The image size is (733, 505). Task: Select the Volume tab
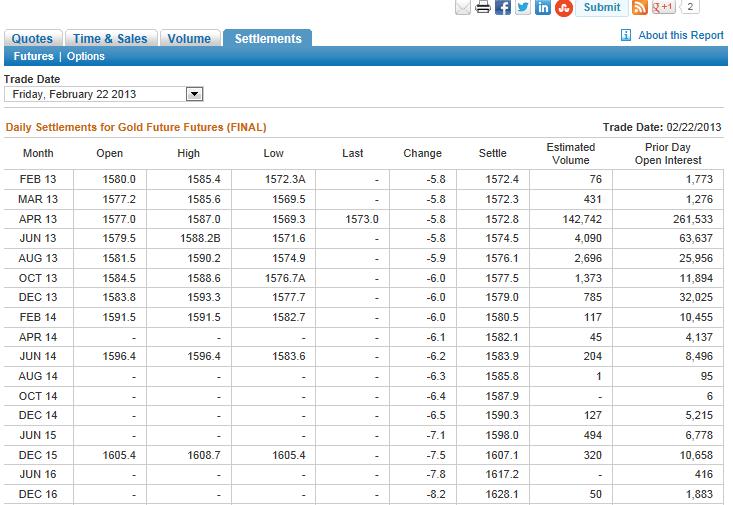[189, 39]
